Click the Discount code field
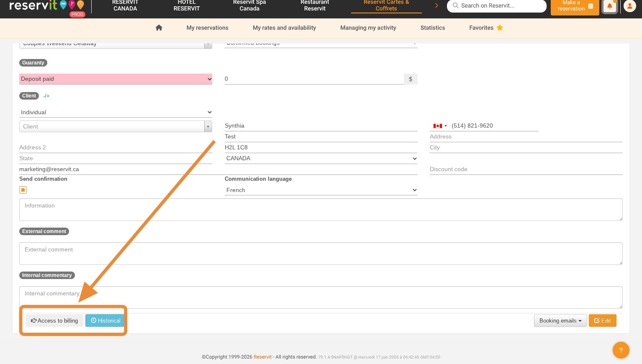 526,169
